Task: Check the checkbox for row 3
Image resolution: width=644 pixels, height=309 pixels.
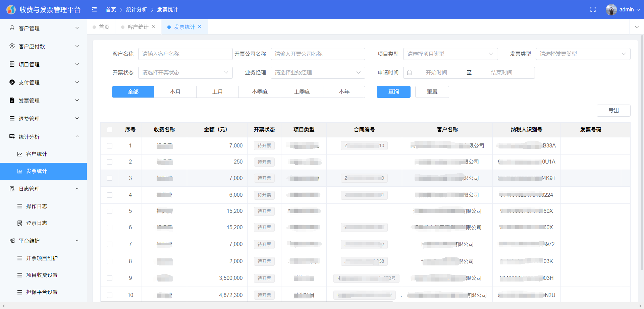Action: pos(110,178)
